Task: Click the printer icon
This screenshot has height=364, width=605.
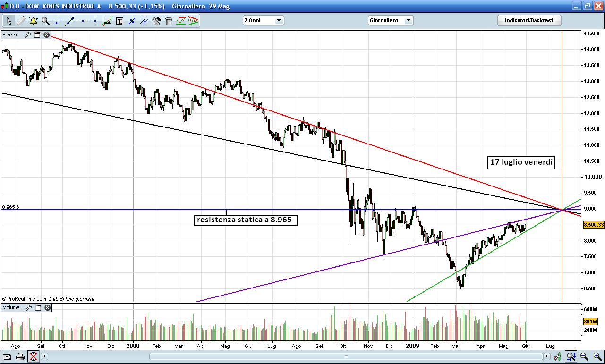Action: point(20,356)
